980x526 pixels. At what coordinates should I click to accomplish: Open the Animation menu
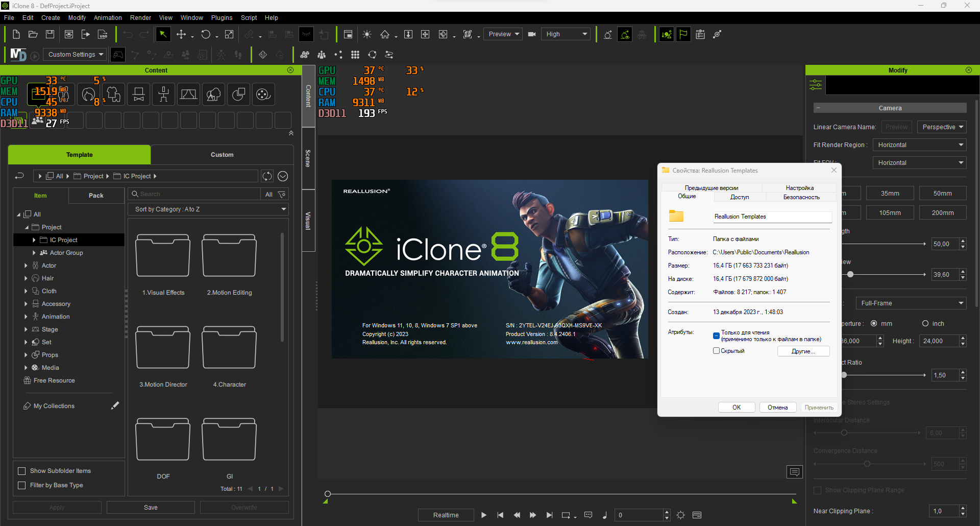[108, 18]
